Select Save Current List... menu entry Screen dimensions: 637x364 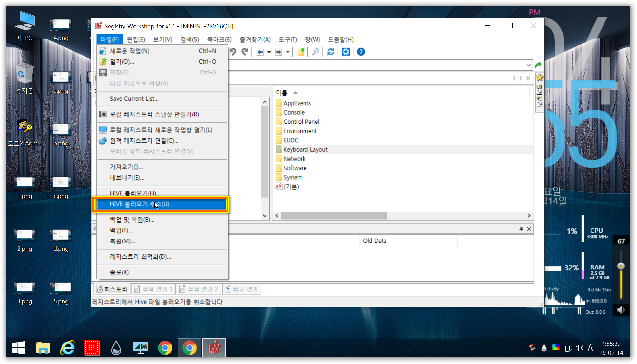(x=162, y=98)
